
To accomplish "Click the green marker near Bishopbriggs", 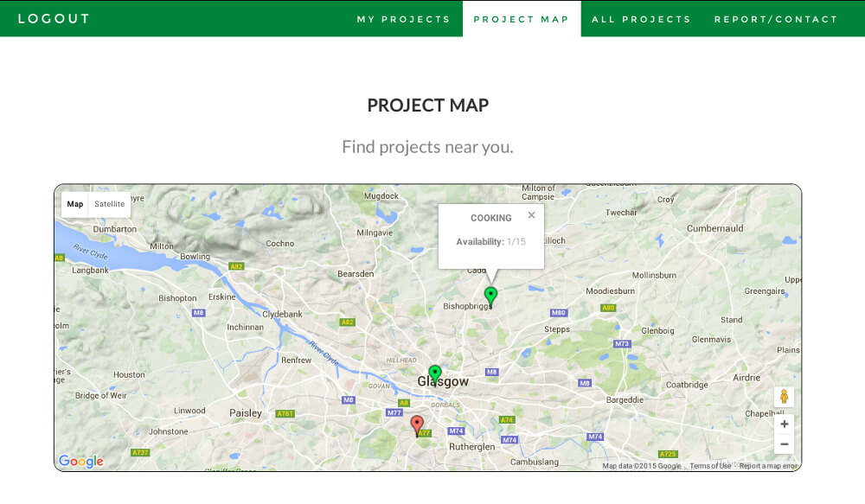I will (x=490, y=296).
